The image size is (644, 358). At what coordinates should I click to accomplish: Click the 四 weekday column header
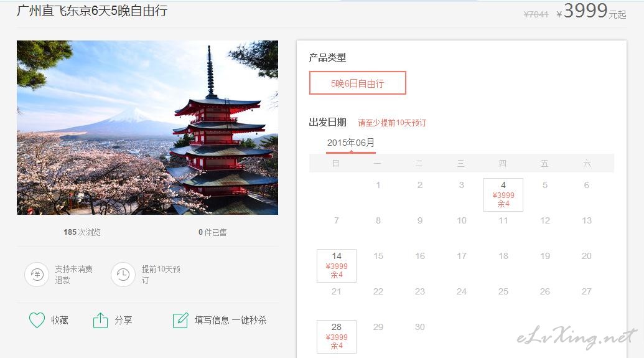click(503, 164)
